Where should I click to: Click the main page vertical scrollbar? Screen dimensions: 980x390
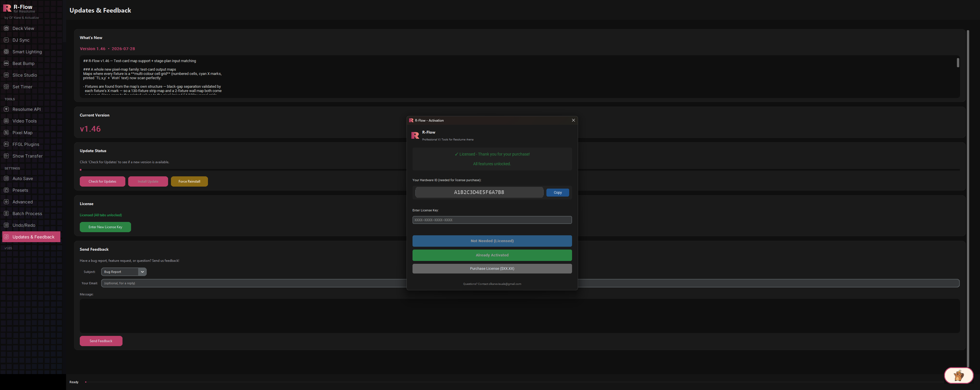pyautogui.click(x=968, y=198)
